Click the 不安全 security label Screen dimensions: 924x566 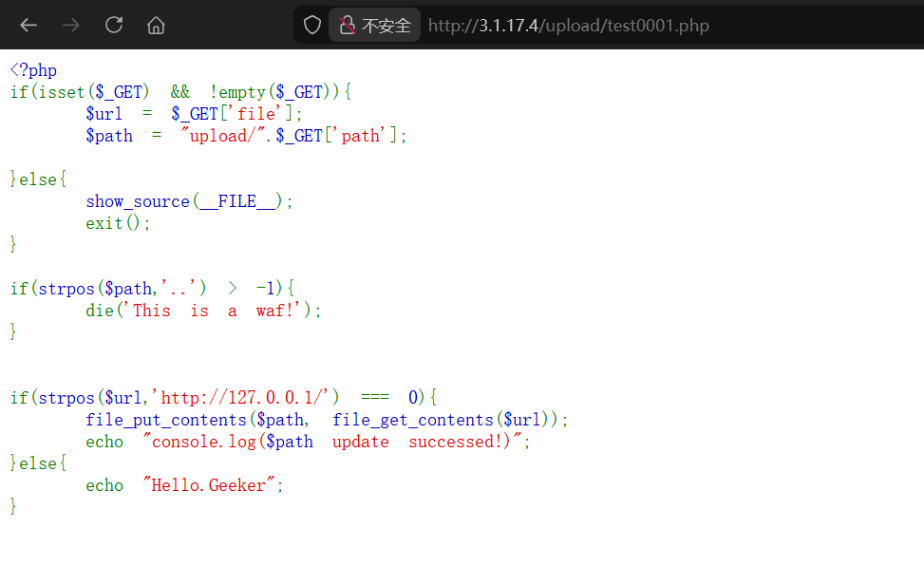pos(387,26)
